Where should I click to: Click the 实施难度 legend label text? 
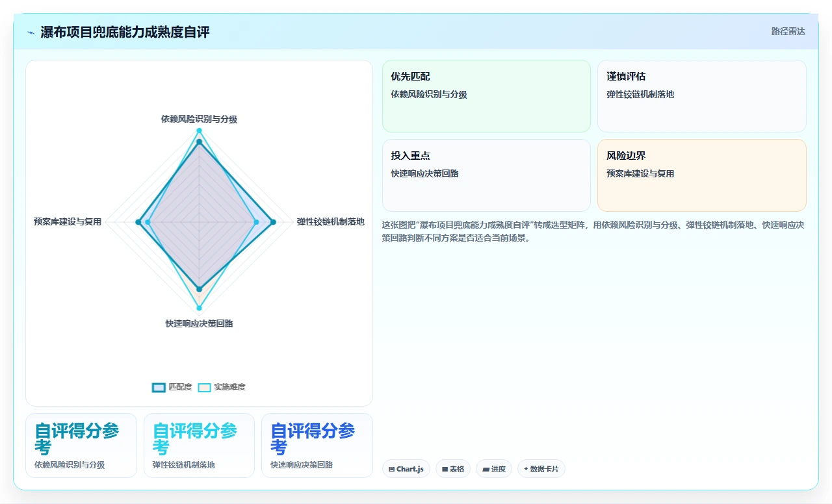tap(230, 387)
